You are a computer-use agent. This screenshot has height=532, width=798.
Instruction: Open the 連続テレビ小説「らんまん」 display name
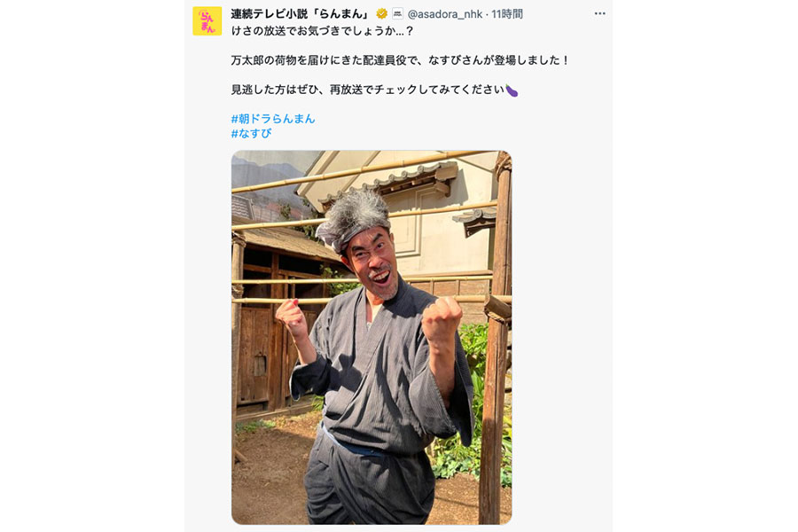tap(301, 14)
